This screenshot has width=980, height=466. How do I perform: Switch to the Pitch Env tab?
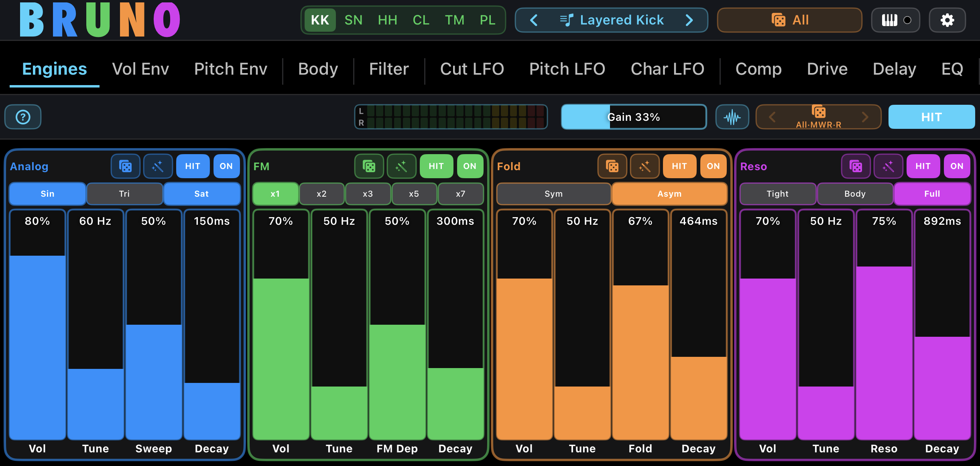point(231,69)
